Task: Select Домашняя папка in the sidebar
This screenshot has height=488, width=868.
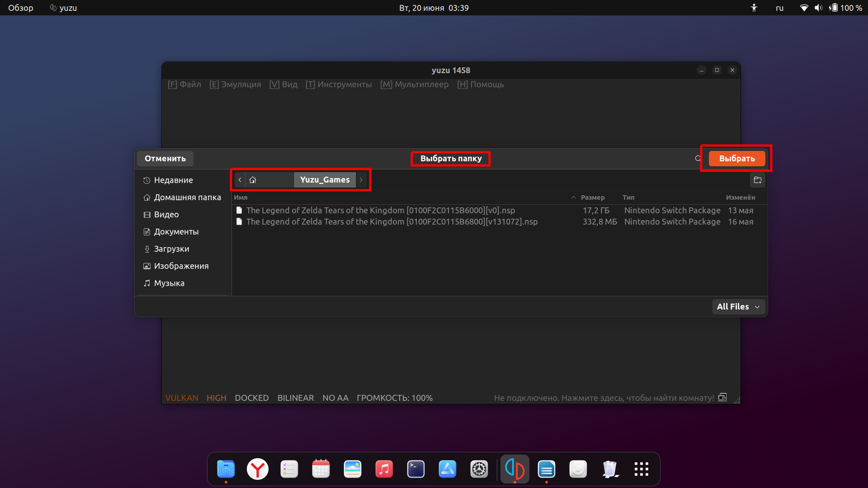Action: pyautogui.click(x=184, y=197)
